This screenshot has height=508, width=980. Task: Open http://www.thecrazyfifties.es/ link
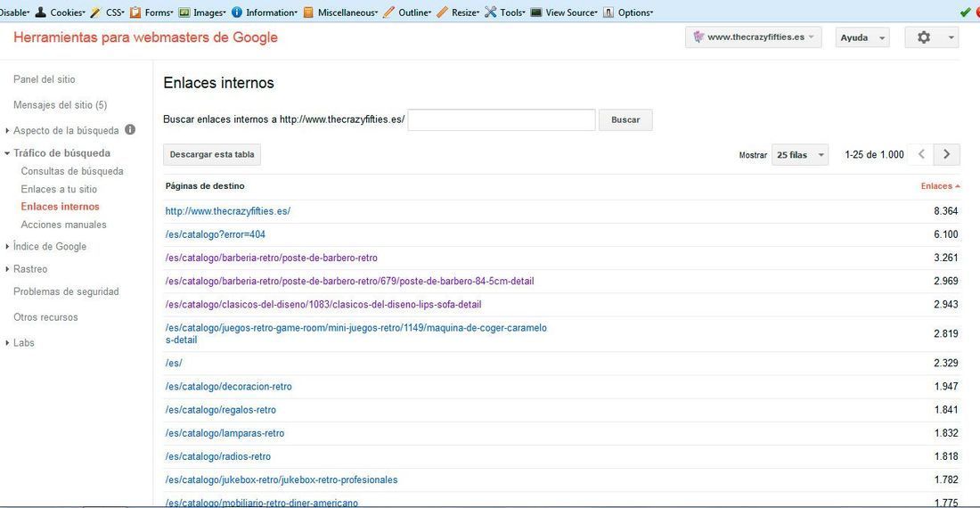(x=227, y=211)
